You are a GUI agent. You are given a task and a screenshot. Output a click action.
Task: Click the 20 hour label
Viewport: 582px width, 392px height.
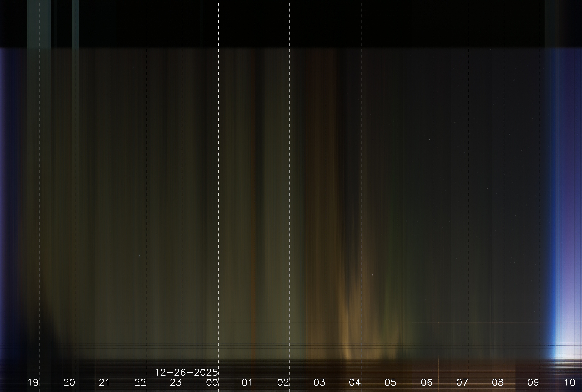coord(69,382)
